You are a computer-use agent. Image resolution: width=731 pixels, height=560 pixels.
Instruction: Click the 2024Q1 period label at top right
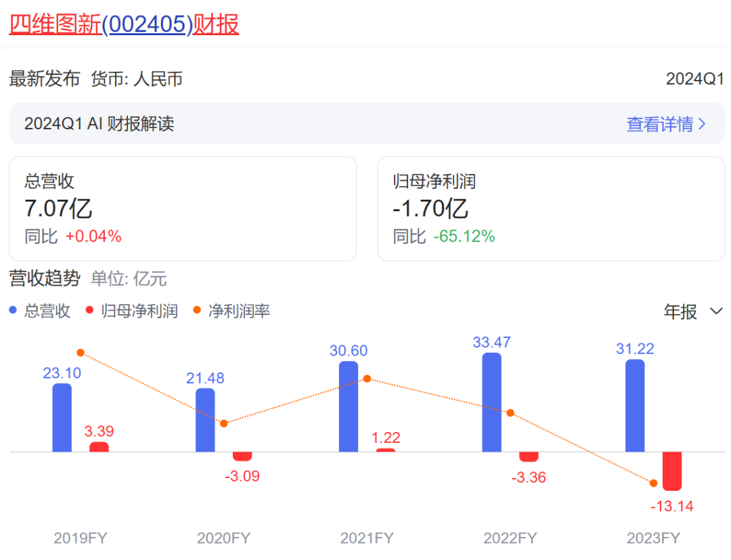694,79
